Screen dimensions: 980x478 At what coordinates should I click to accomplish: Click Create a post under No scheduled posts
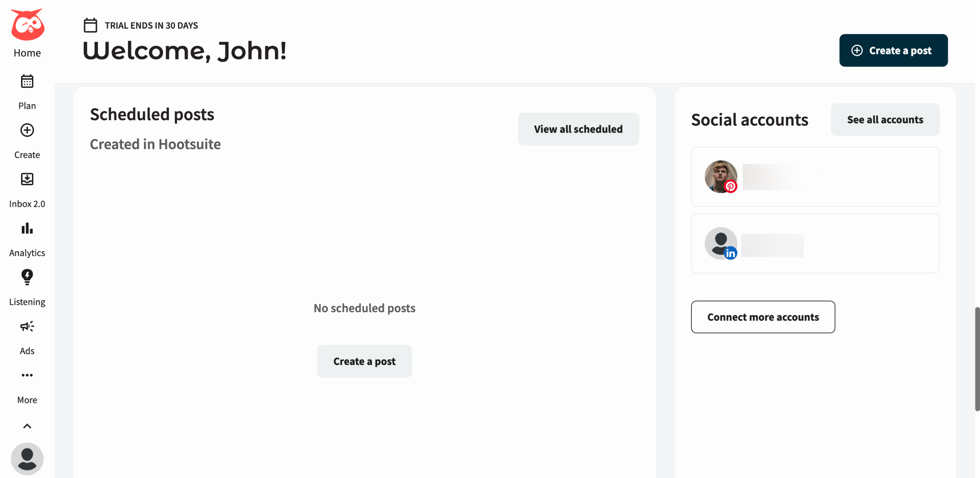pos(364,361)
